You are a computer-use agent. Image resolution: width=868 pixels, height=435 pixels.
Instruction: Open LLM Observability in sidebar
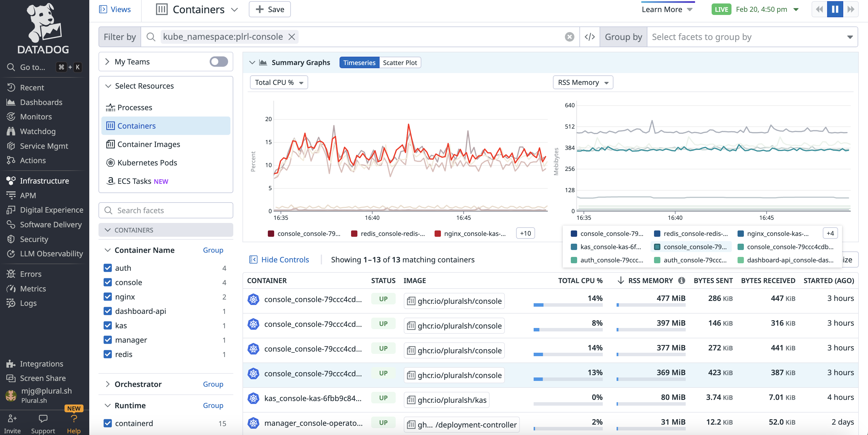[x=51, y=253]
